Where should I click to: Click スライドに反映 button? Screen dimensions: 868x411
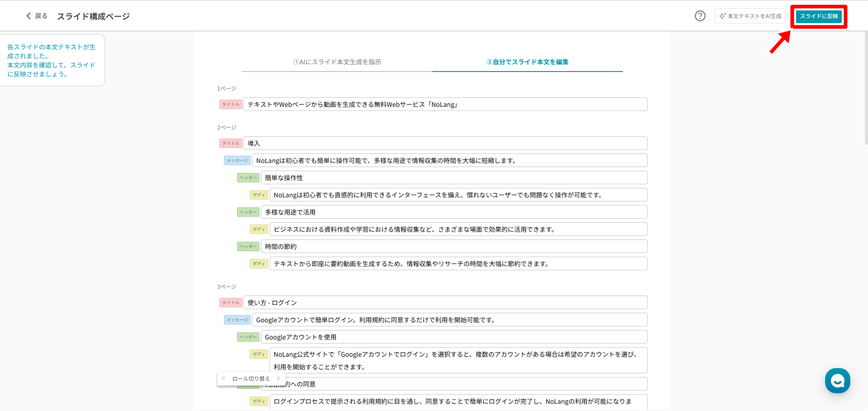pyautogui.click(x=819, y=16)
